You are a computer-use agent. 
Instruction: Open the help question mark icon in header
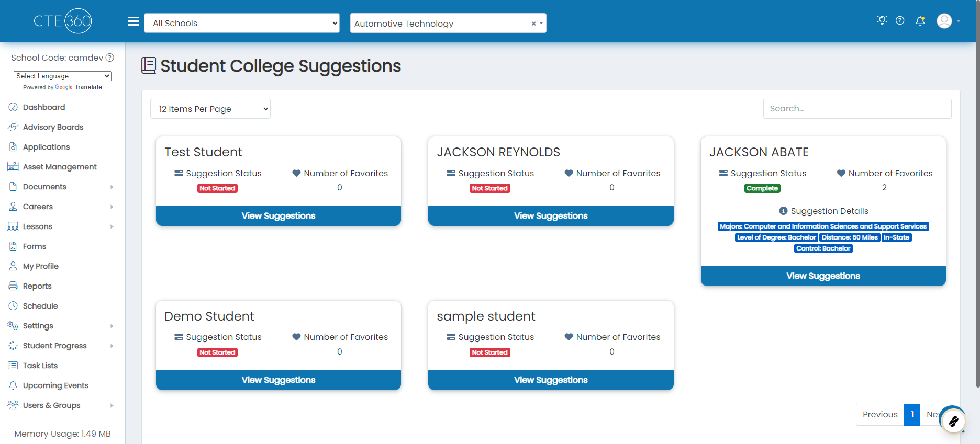click(x=900, y=20)
